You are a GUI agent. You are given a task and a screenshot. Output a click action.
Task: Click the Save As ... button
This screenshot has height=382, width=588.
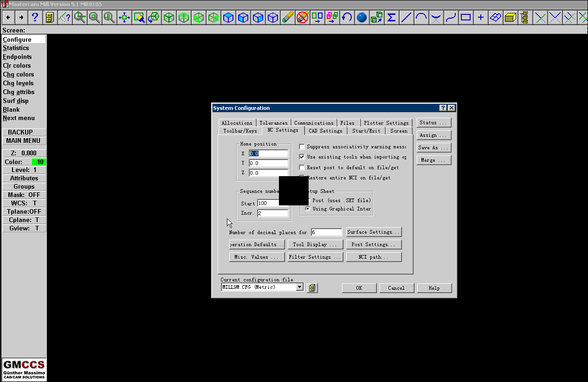point(434,148)
